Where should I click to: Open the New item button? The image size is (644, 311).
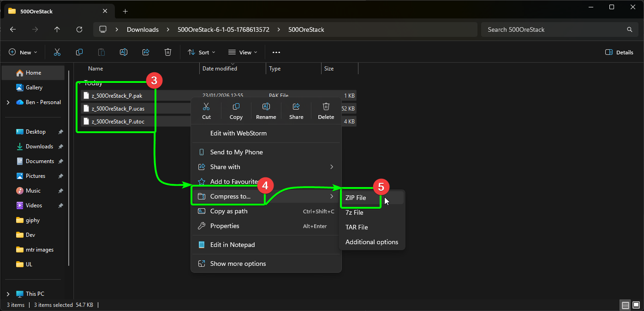click(23, 53)
